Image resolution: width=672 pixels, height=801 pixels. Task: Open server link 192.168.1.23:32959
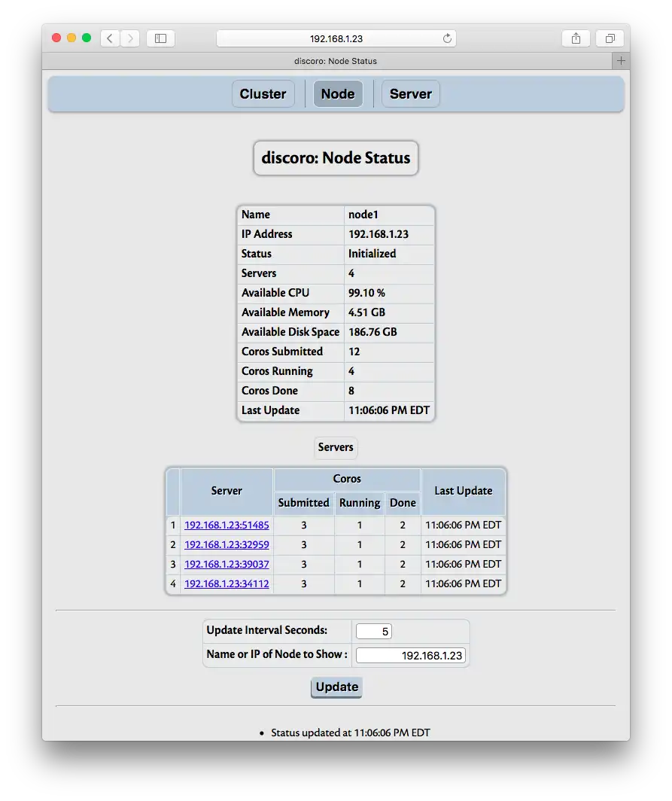click(x=227, y=544)
